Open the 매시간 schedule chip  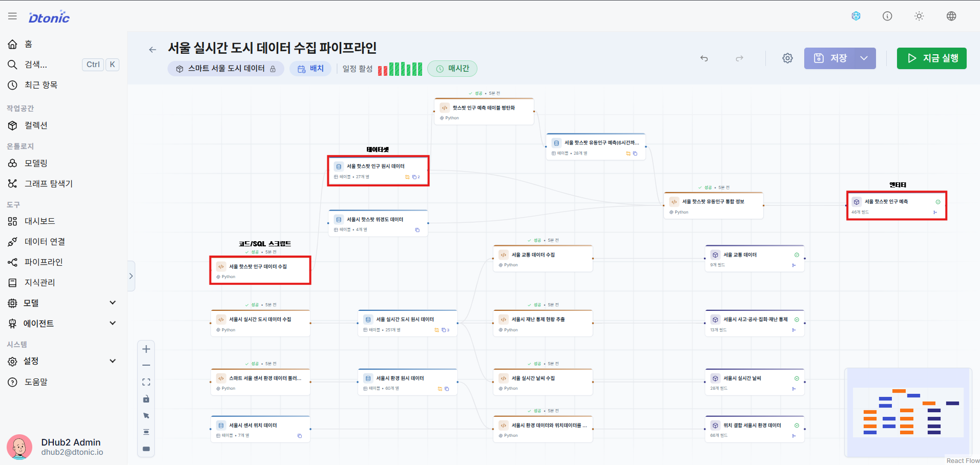point(453,69)
